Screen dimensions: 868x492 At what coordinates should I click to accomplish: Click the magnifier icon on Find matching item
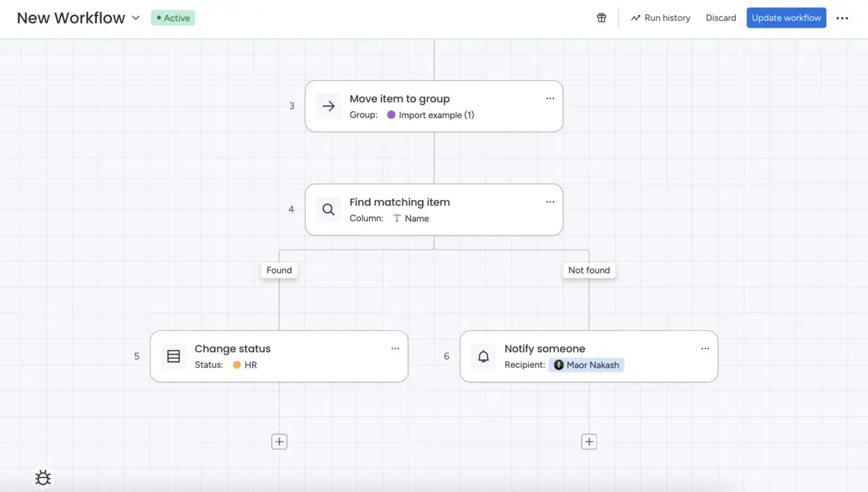[x=328, y=210]
